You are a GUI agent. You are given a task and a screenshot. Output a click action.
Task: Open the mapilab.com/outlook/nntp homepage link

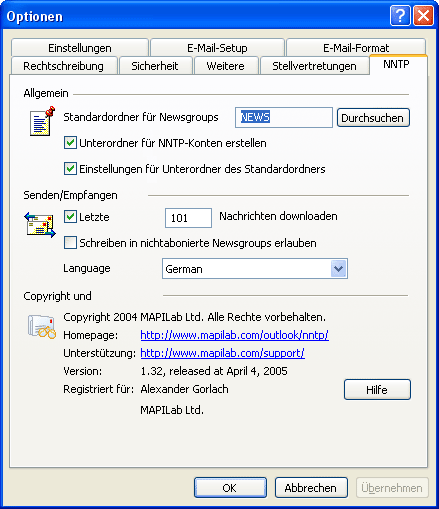click(234, 335)
